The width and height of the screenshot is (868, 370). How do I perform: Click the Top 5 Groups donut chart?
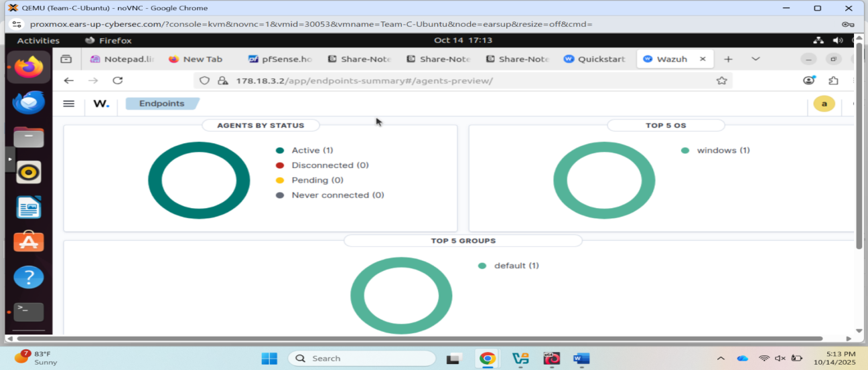coord(401,295)
